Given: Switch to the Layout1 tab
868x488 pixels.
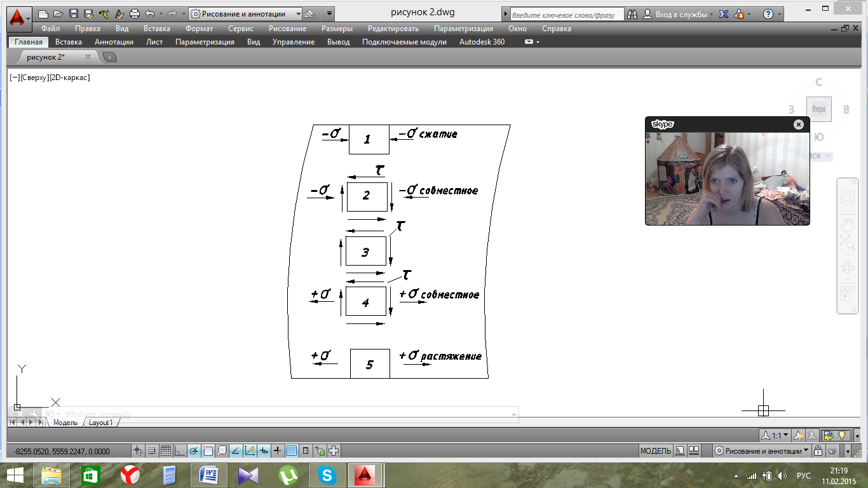Looking at the screenshot, I should (x=100, y=423).
